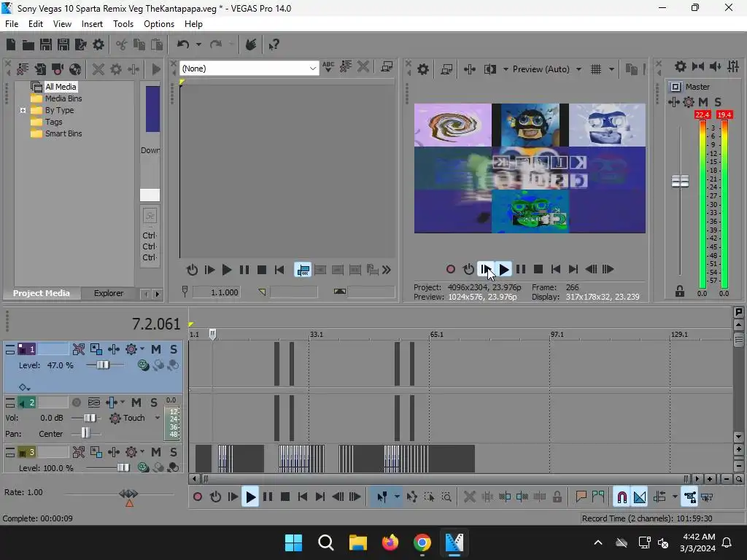Image resolution: width=747 pixels, height=560 pixels.
Task: Click Get Media from the Web globe
Action: [75, 69]
